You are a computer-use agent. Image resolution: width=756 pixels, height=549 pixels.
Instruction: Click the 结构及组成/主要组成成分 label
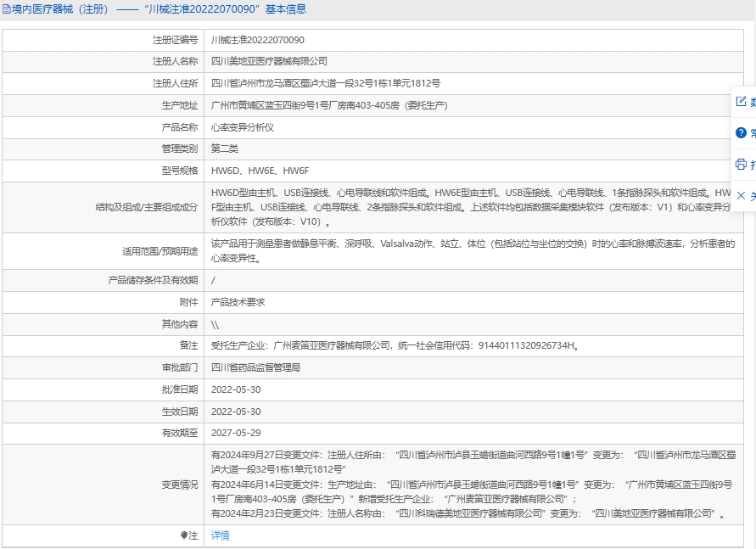[147, 207]
